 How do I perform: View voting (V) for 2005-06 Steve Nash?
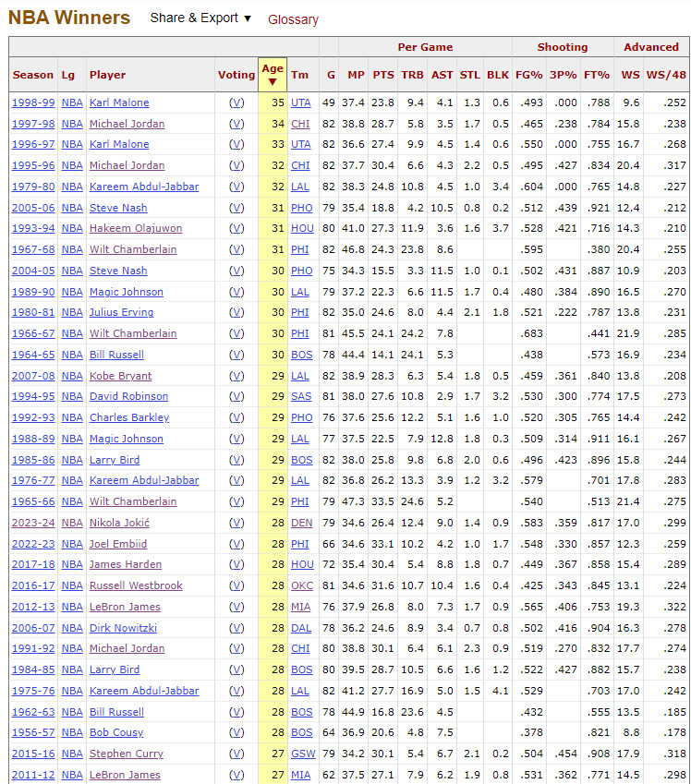236,208
